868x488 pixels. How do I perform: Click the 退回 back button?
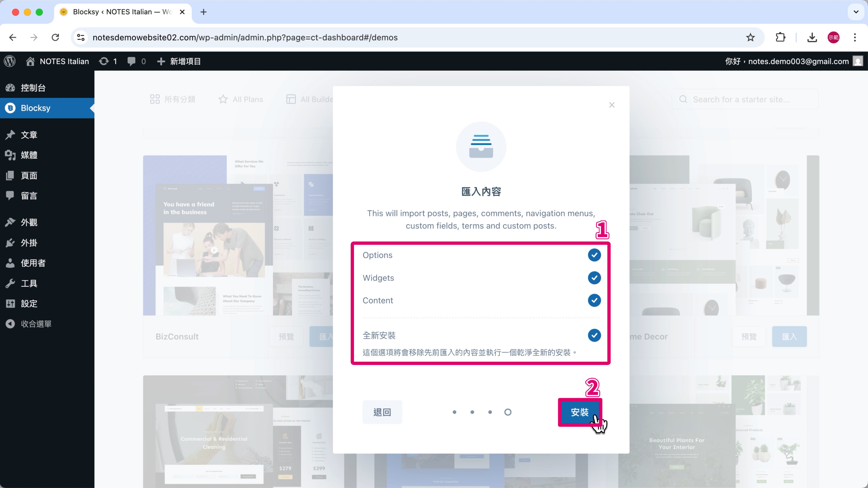click(382, 412)
